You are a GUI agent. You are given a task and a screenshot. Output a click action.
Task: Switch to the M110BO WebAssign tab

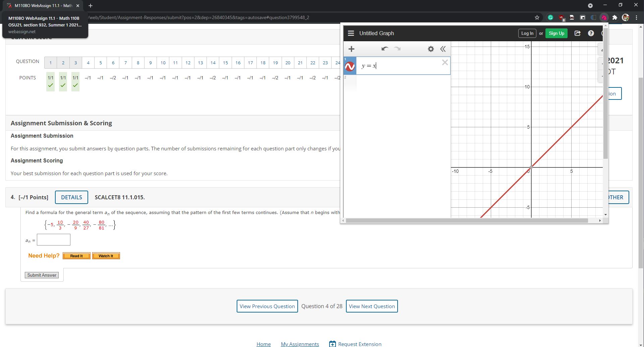(x=40, y=6)
